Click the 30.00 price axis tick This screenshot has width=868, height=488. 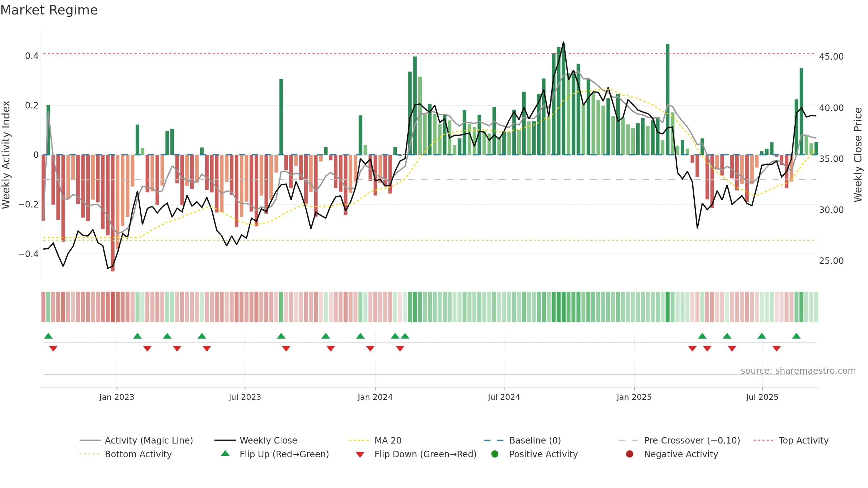tap(831, 210)
